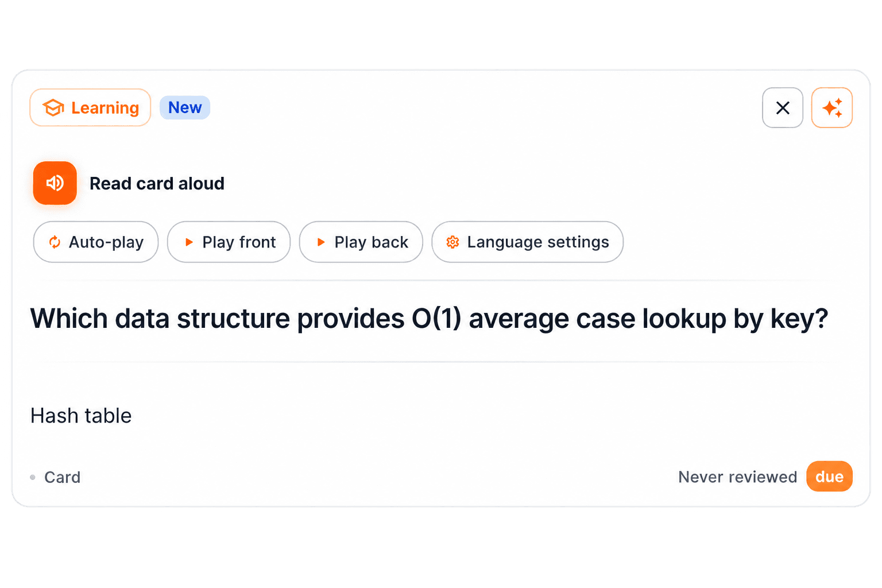Click the gear icon in Language settings
Image resolution: width=882 pixels, height=588 pixels.
click(x=452, y=242)
